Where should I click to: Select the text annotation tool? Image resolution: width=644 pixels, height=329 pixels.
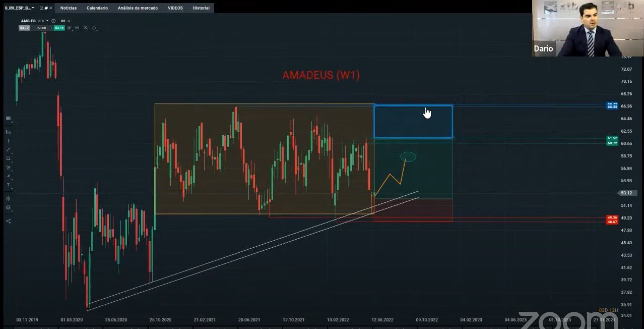8,185
